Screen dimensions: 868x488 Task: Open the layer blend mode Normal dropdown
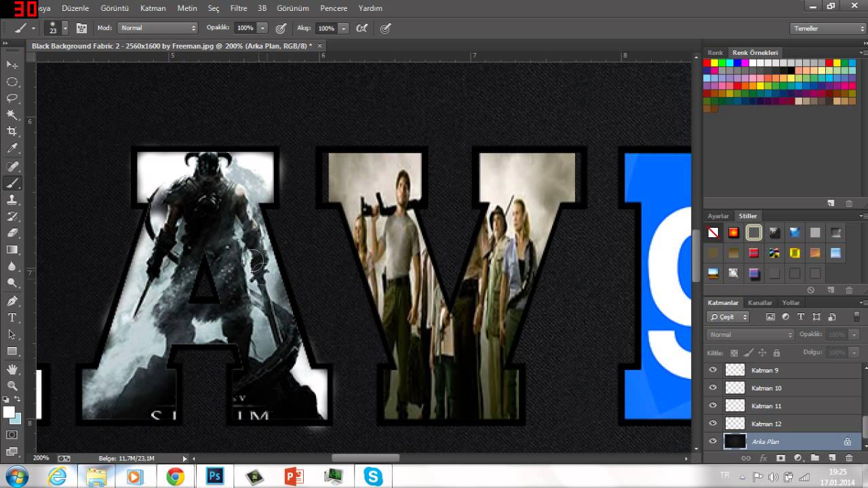(750, 335)
